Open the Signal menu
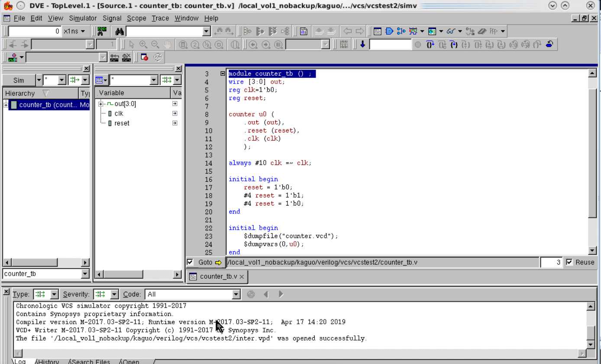Image resolution: width=601 pixels, height=364 pixels. click(x=112, y=18)
